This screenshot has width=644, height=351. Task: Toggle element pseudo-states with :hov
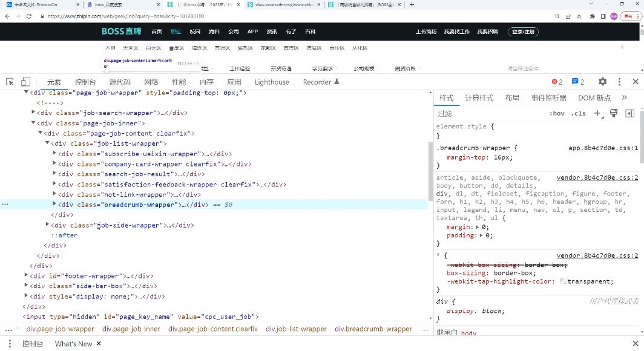coord(557,113)
